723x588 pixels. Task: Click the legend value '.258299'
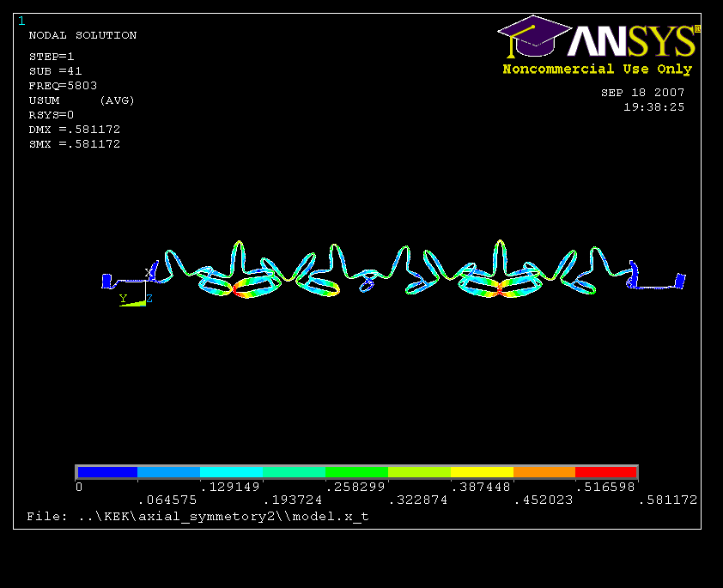pyautogui.click(x=355, y=487)
